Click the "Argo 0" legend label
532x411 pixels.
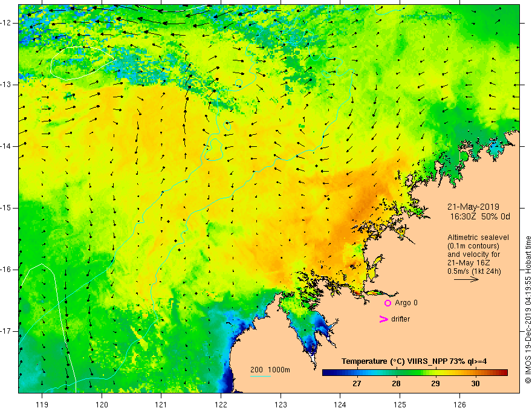pos(406,302)
